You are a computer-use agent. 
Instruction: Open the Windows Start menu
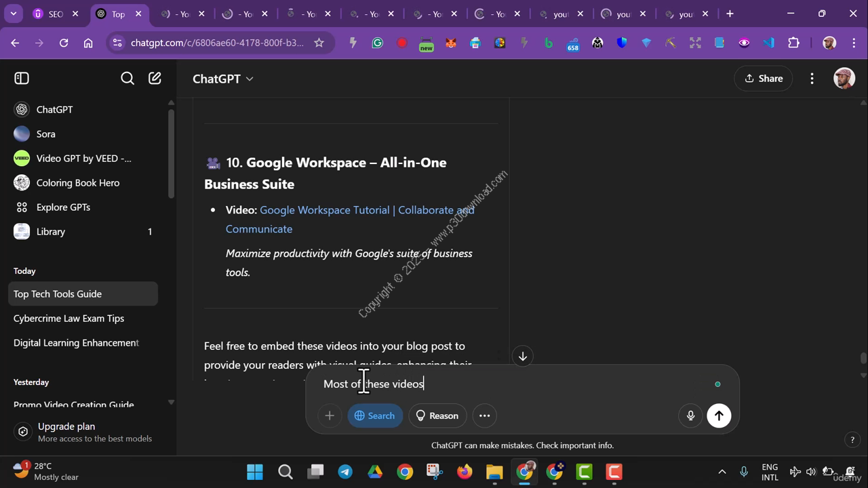(255, 472)
